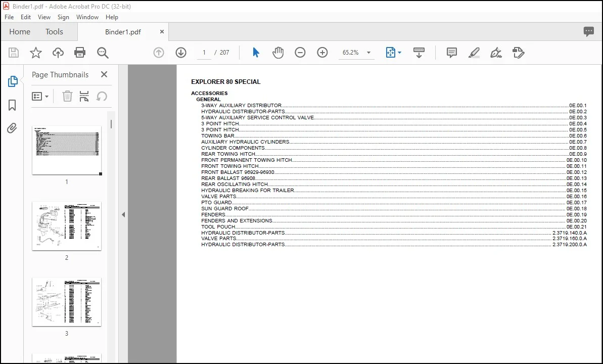Click the page break/organize pages icon
Viewport: 603px width, 364px height.
point(84,96)
